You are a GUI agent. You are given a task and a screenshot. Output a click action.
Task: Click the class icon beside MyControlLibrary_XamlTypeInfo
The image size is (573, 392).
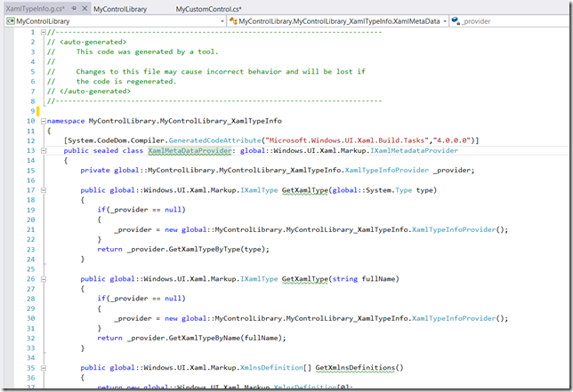pyautogui.click(x=233, y=21)
